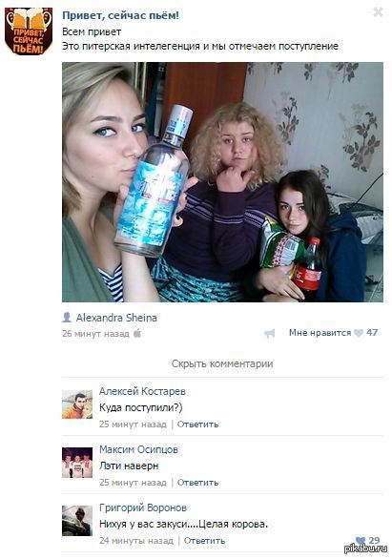Screen dimensions: 392x559
Task: Open the tagged person icon beside Alexandra Sheina
Action: point(67,318)
